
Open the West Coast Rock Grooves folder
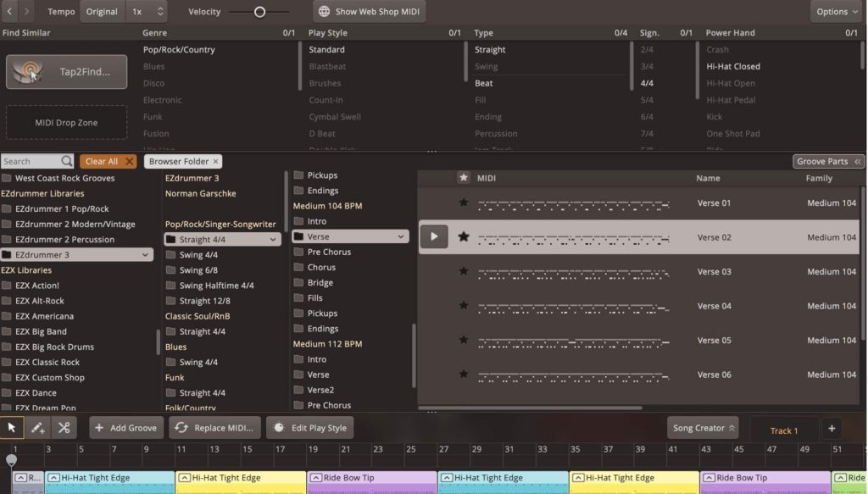coord(64,178)
